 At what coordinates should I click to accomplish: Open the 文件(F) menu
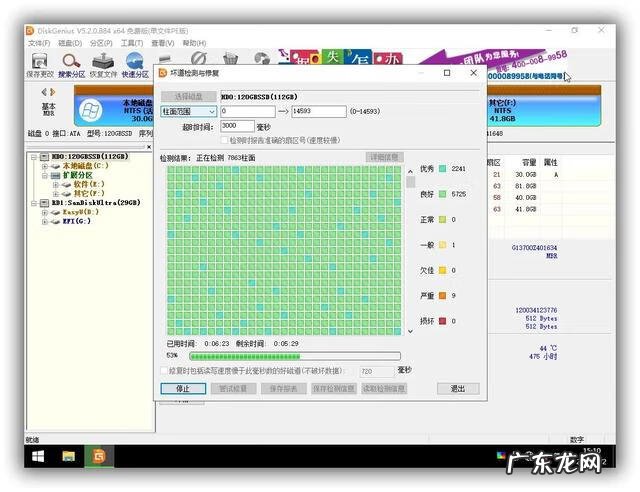coord(39,43)
